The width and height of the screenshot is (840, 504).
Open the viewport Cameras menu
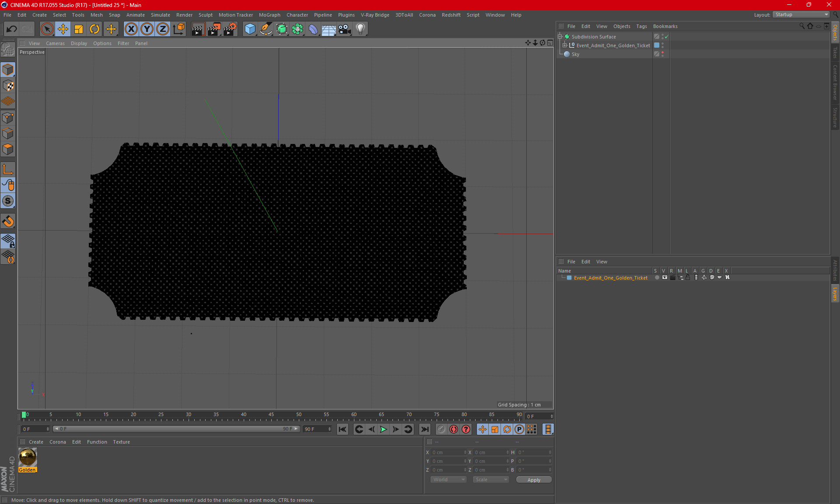pos(55,43)
